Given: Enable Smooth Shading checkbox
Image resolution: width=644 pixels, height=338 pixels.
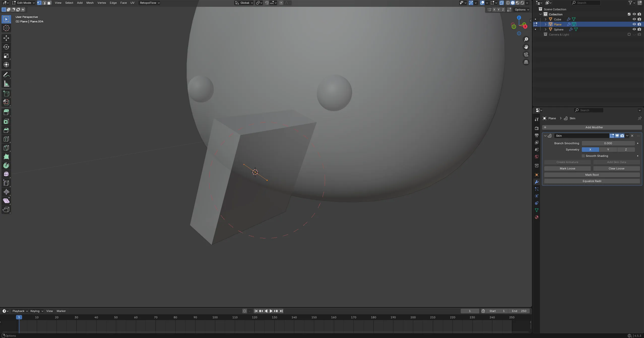Looking at the screenshot, I should [583, 156].
